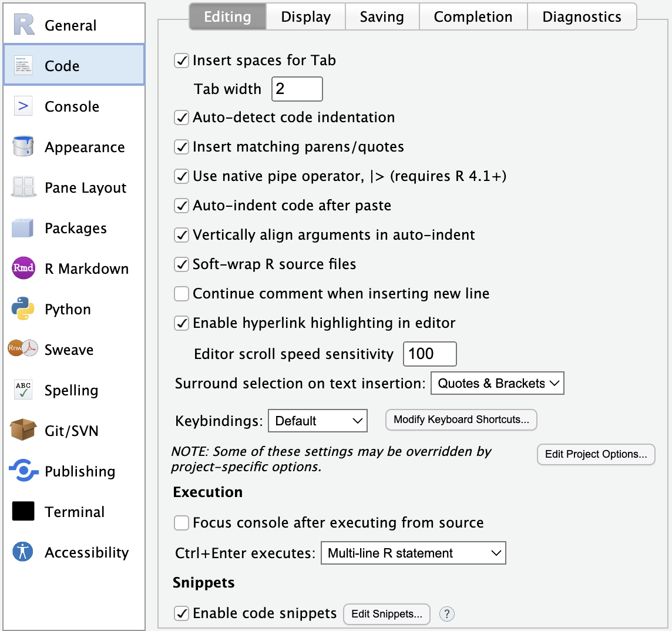
Task: Uncheck Enable code snippets
Action: tap(182, 613)
